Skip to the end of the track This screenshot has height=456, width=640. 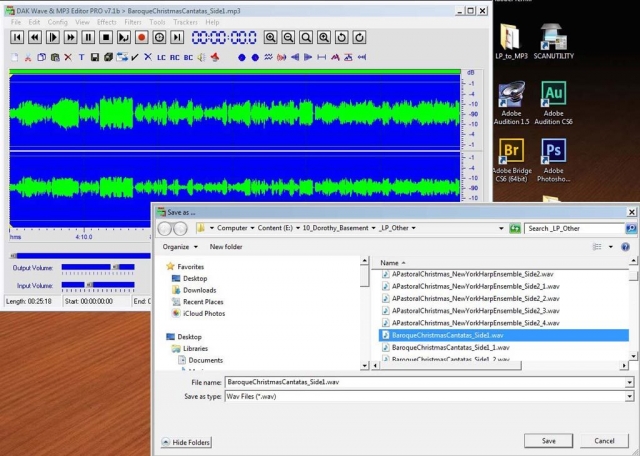177,38
